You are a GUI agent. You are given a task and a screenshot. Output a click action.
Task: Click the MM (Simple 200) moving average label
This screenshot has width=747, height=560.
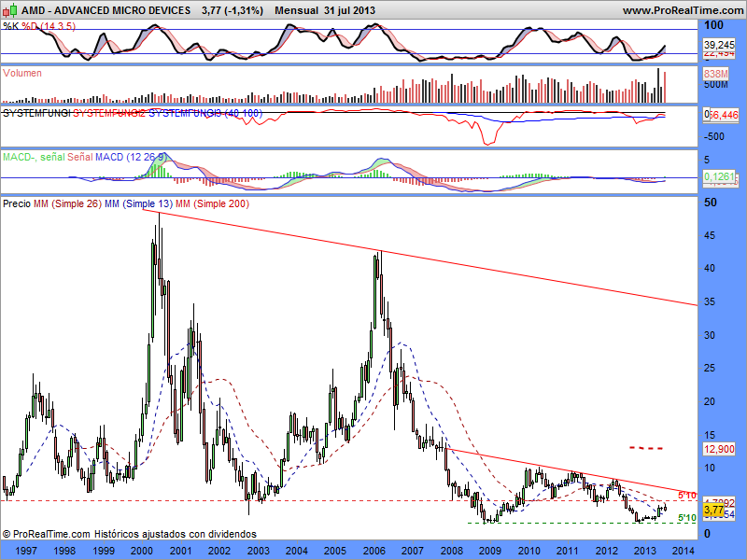[212, 203]
